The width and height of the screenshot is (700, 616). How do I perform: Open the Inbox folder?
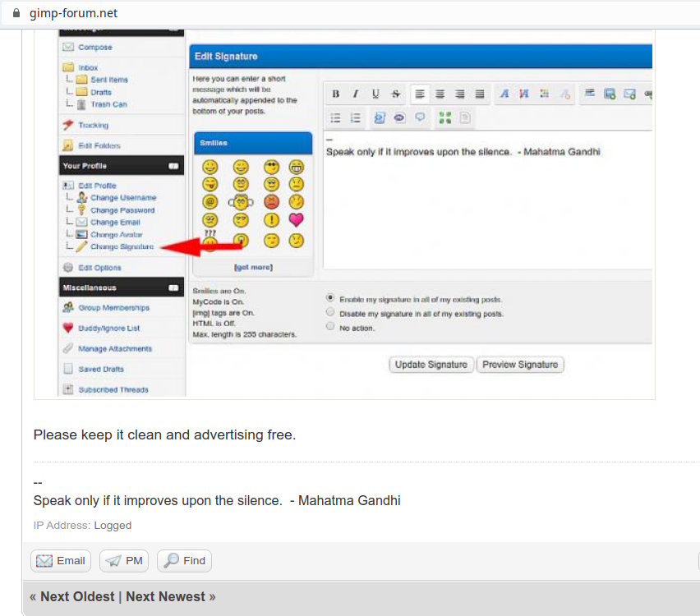point(88,67)
